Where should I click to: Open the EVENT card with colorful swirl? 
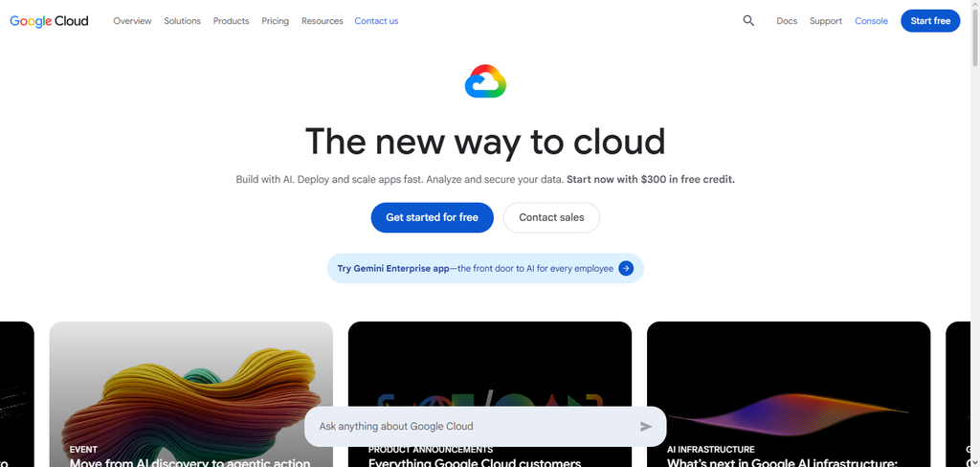190,394
